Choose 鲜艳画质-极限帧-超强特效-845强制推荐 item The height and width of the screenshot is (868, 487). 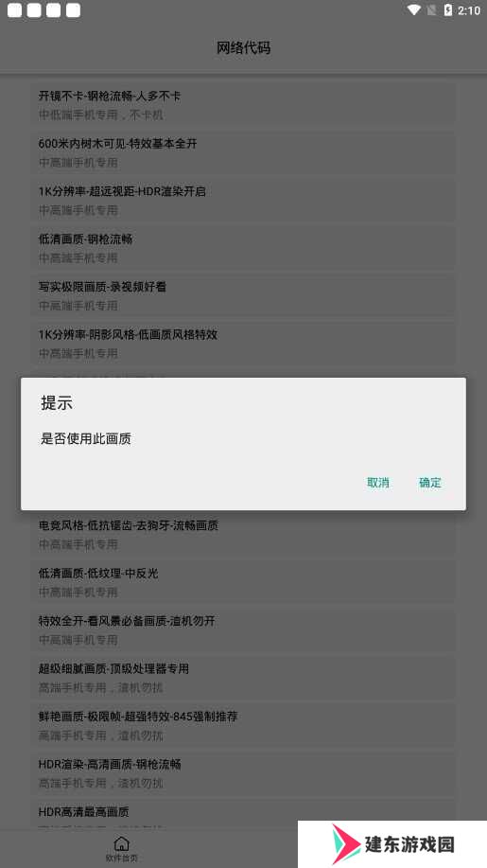point(243,725)
